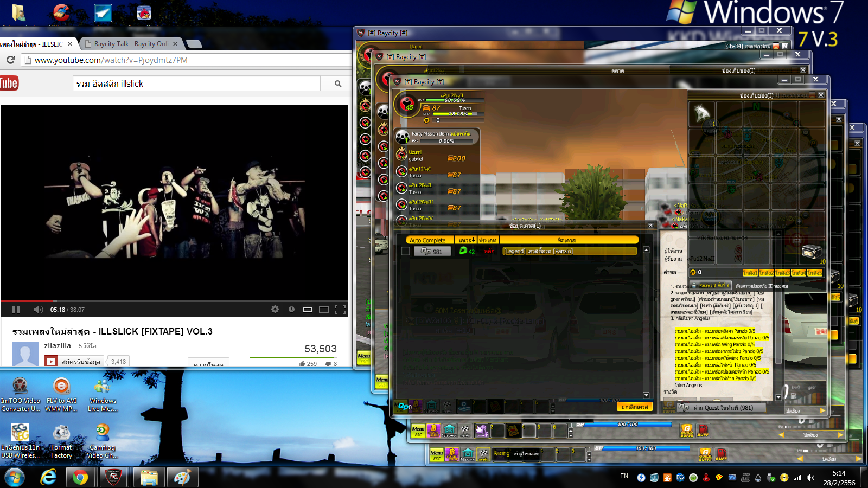Switch to the Raycity Talk browser tab

pyautogui.click(x=132, y=44)
